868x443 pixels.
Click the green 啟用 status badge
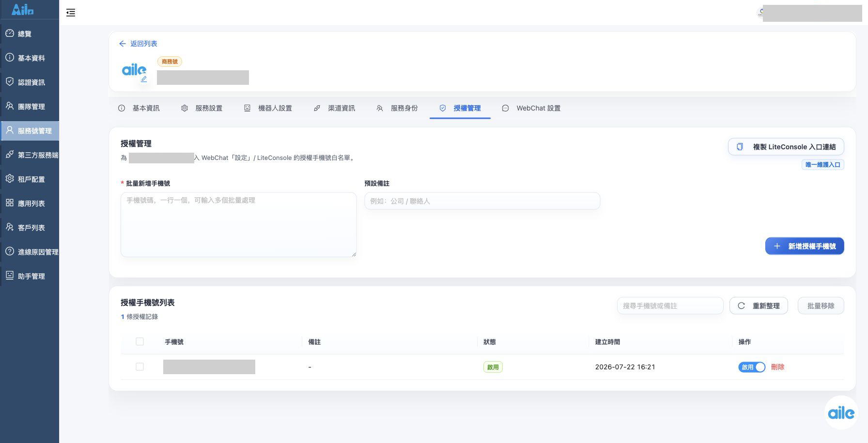point(493,367)
